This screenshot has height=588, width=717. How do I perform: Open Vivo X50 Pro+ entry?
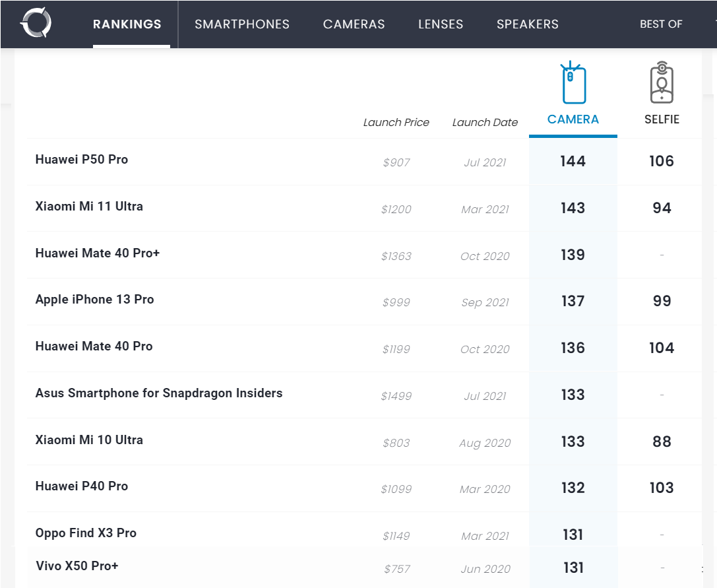[77, 566]
